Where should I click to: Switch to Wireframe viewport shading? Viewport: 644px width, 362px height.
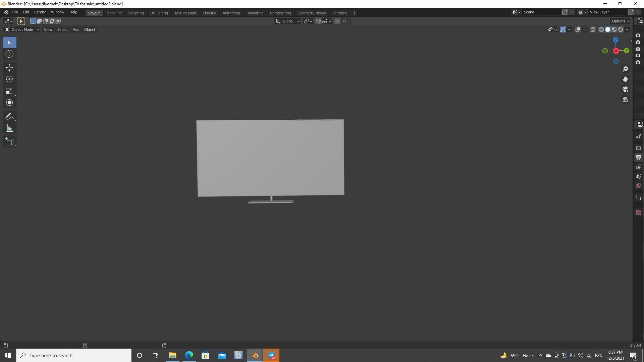pos(601,29)
